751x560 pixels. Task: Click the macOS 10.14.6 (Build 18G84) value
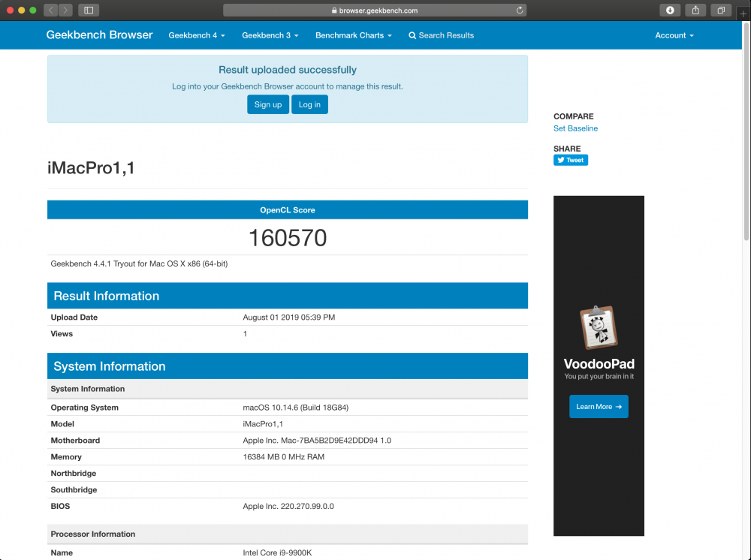[295, 408]
